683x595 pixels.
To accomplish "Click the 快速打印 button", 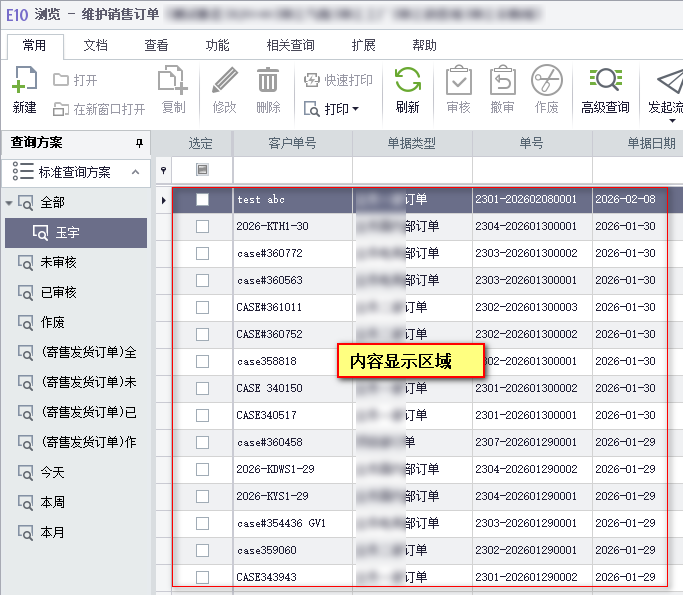I will pyautogui.click(x=338, y=80).
